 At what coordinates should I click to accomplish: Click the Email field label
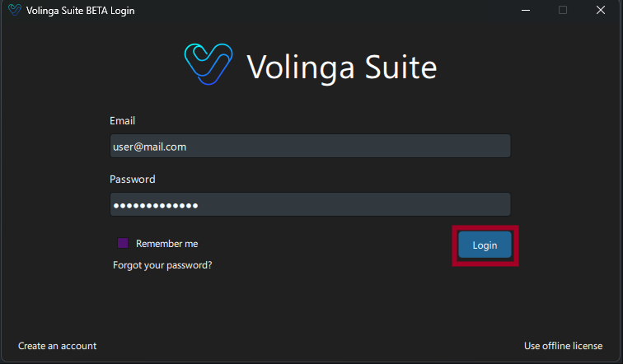coord(122,121)
